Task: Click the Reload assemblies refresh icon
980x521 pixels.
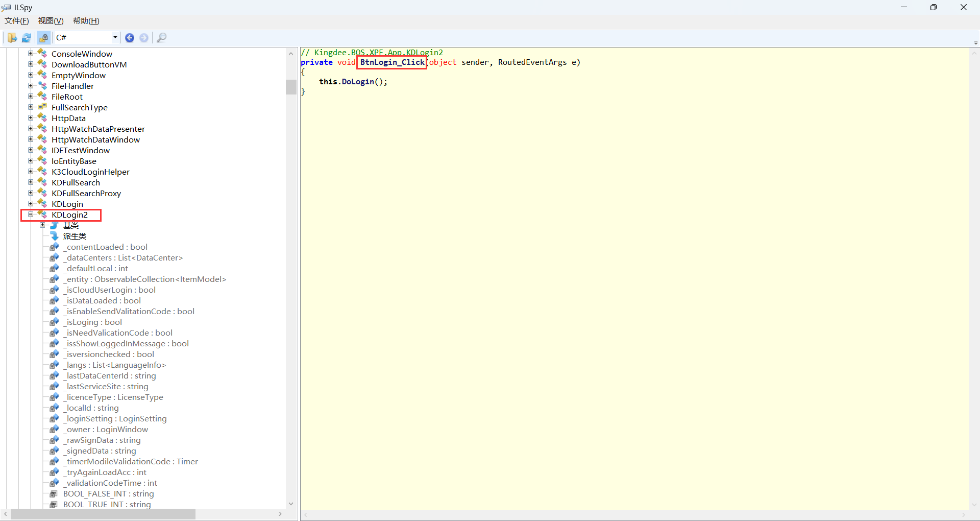Action: pos(27,38)
